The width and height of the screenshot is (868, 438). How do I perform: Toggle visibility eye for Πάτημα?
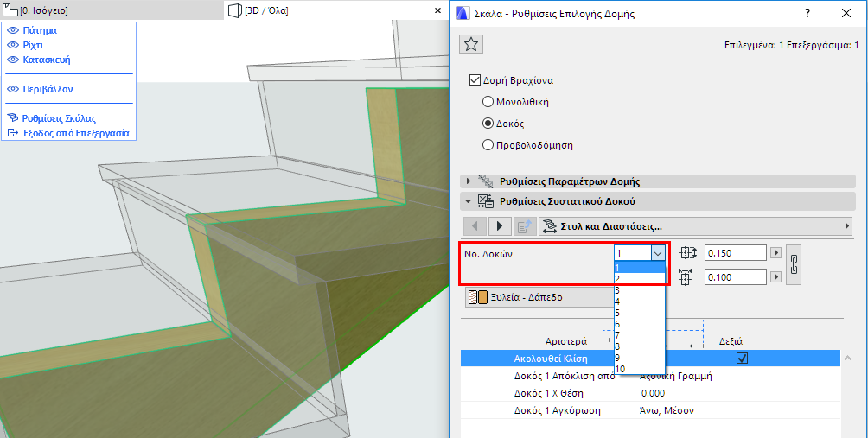point(13,30)
